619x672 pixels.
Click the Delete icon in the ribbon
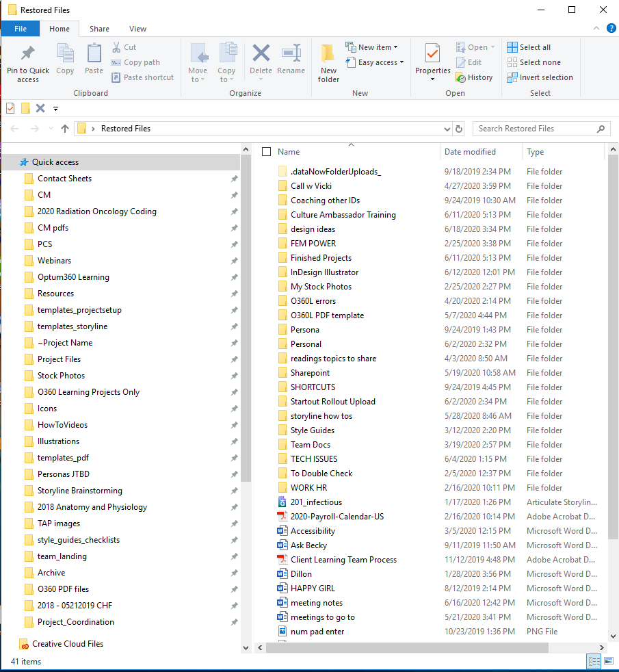[261, 62]
